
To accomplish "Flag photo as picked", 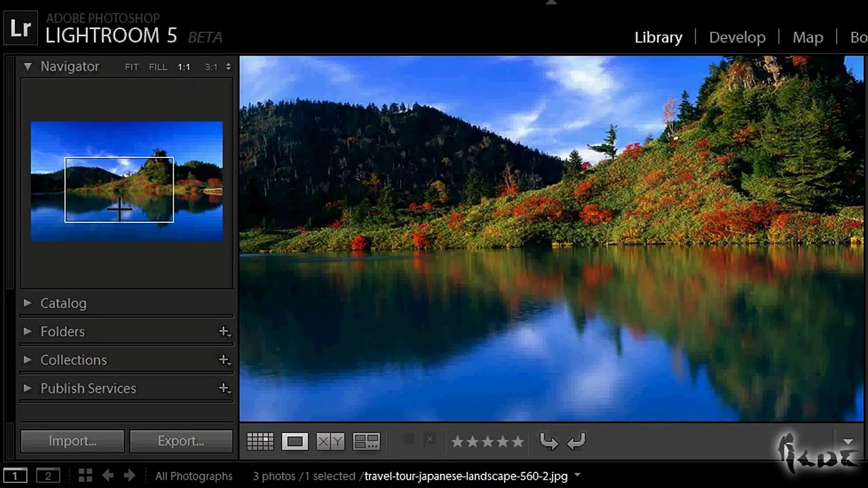I will coord(409,439).
